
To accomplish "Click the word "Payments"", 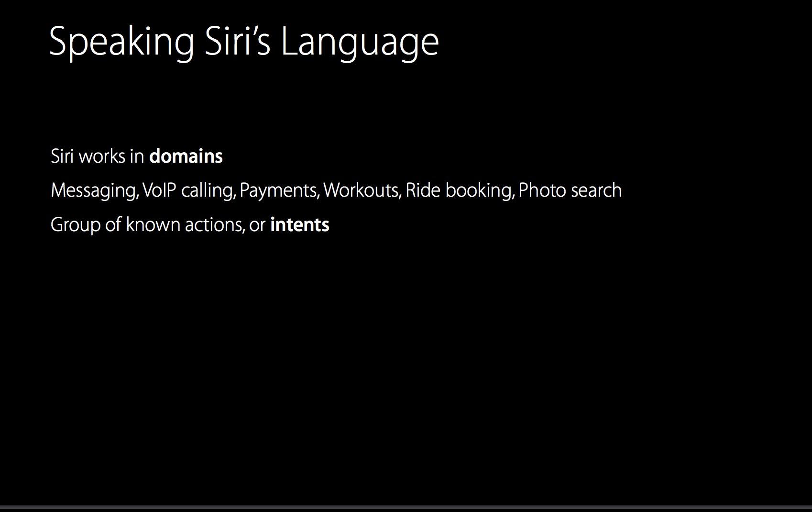I will (279, 190).
